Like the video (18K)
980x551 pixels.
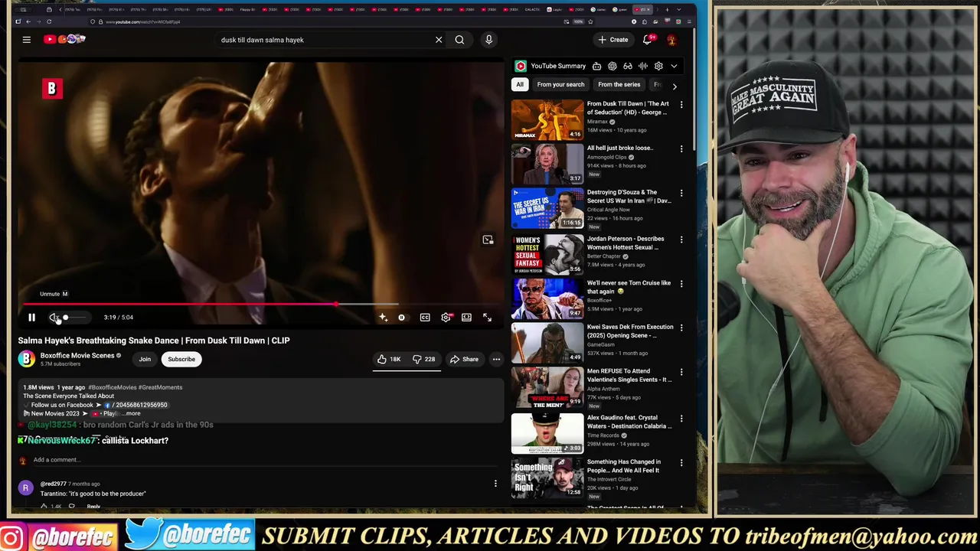(x=389, y=359)
